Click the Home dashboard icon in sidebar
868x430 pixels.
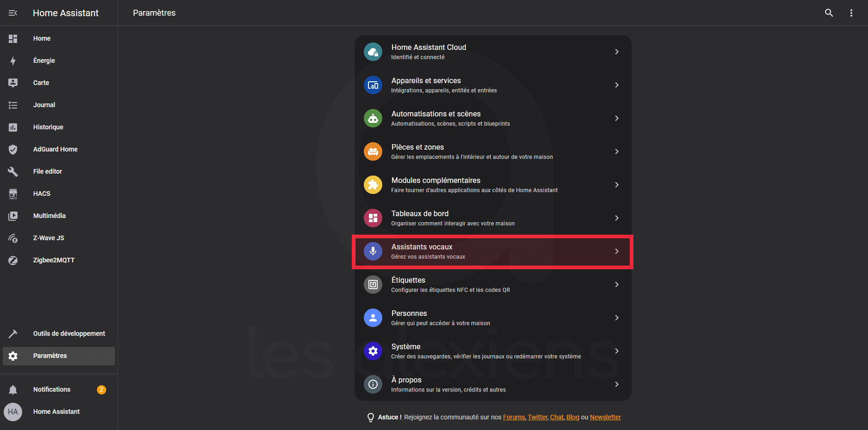click(13, 38)
